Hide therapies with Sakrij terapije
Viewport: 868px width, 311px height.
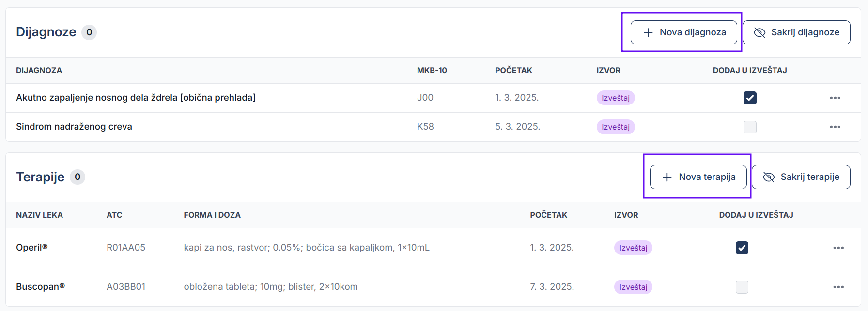click(801, 177)
